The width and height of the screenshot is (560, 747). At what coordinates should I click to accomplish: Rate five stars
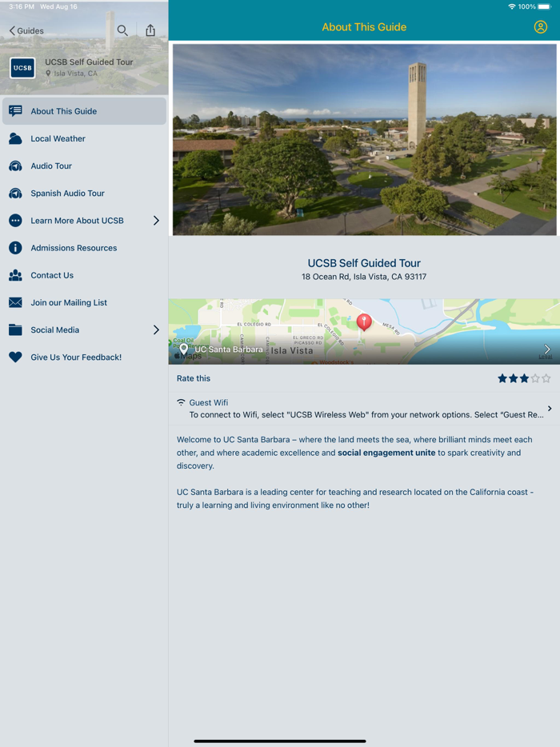point(546,378)
